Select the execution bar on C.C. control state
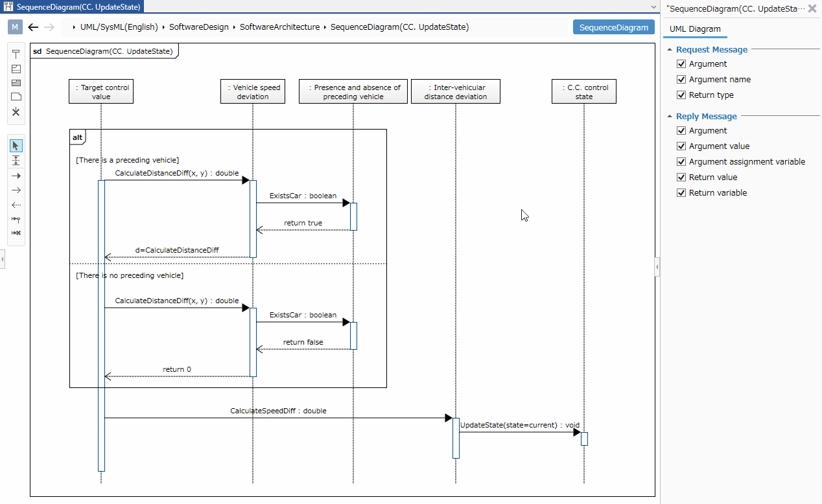822x504 pixels. (584, 439)
